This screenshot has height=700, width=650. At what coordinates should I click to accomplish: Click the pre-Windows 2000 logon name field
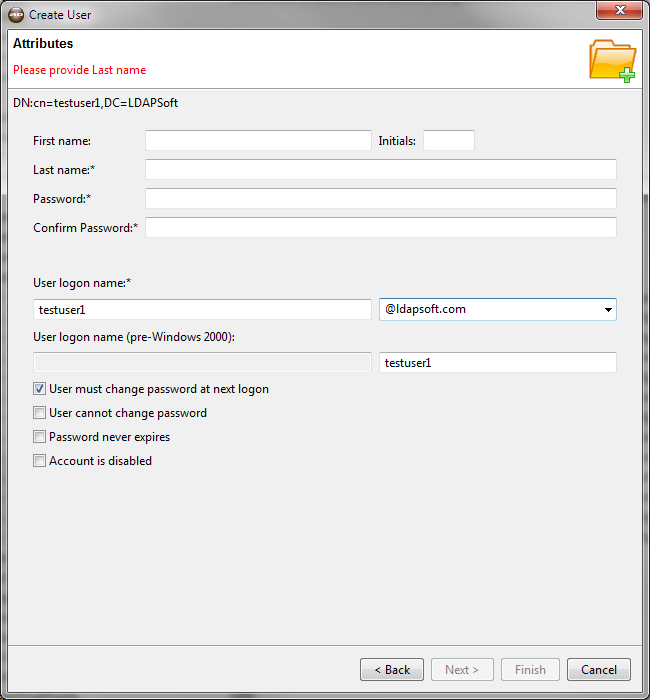(x=498, y=362)
